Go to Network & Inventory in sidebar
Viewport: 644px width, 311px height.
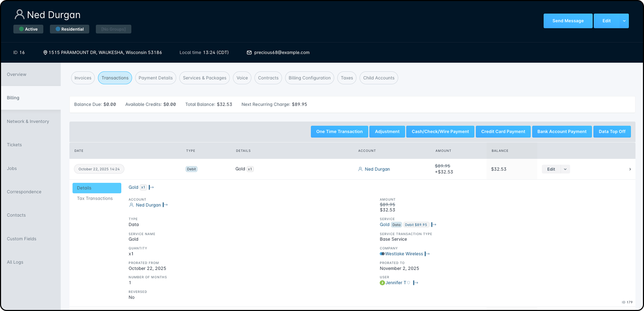[x=28, y=122]
